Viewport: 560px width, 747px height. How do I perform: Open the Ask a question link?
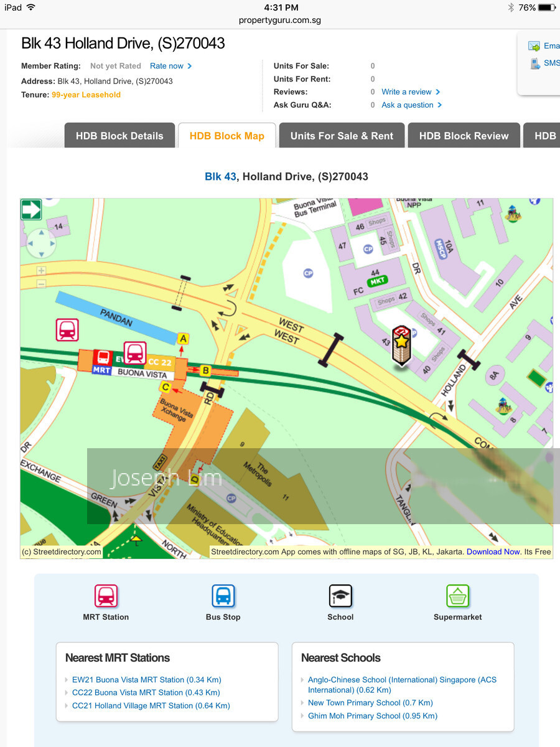coord(408,105)
